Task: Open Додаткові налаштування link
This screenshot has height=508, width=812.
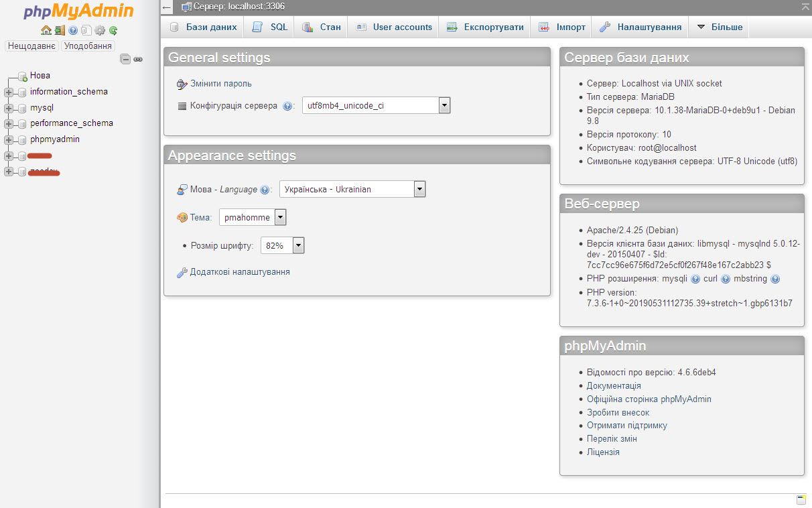Action: [240, 272]
